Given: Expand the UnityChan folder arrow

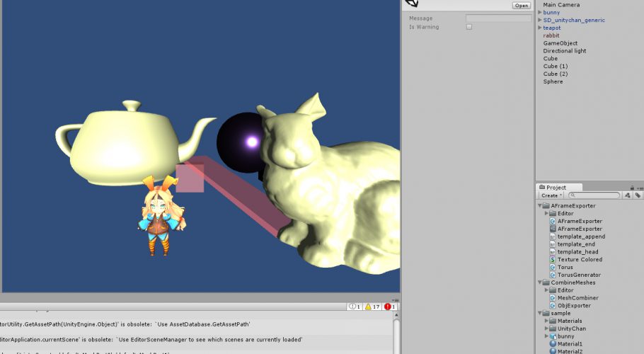Looking at the screenshot, I should click(546, 329).
